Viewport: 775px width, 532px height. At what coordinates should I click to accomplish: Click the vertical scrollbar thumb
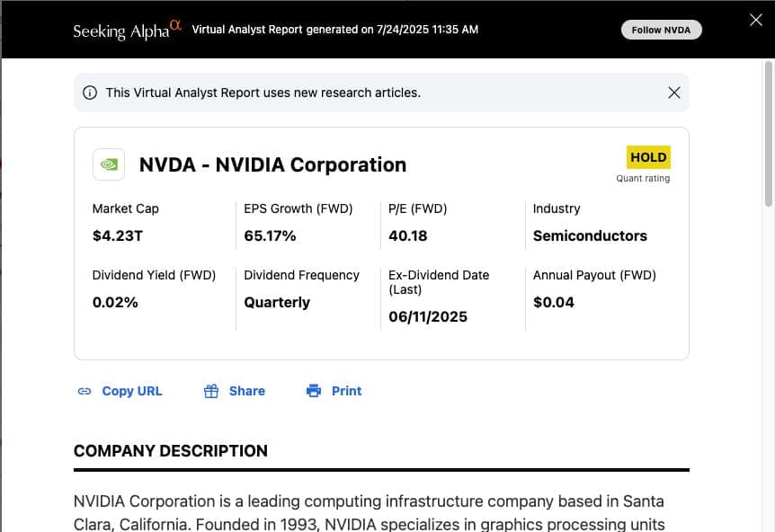pyautogui.click(x=768, y=133)
